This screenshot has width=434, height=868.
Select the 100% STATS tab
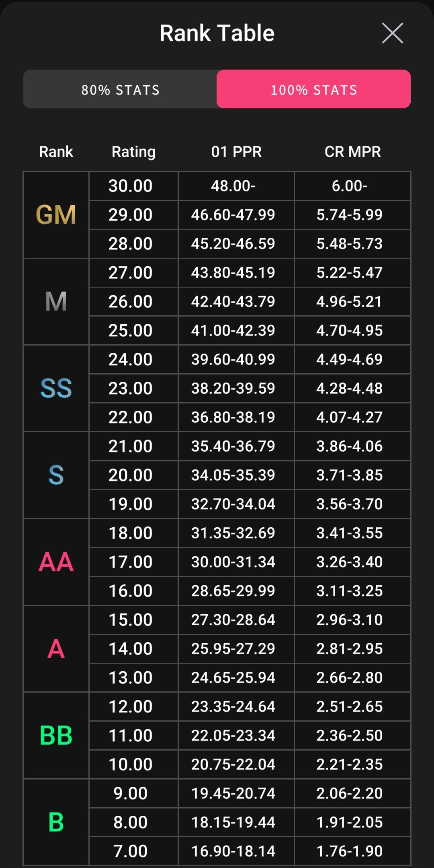tap(313, 89)
